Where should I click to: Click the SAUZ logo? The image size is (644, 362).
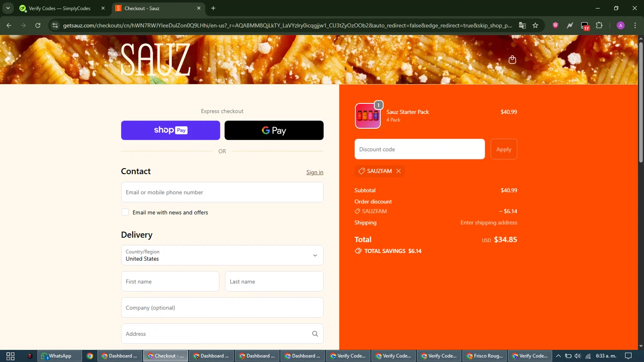(x=155, y=60)
